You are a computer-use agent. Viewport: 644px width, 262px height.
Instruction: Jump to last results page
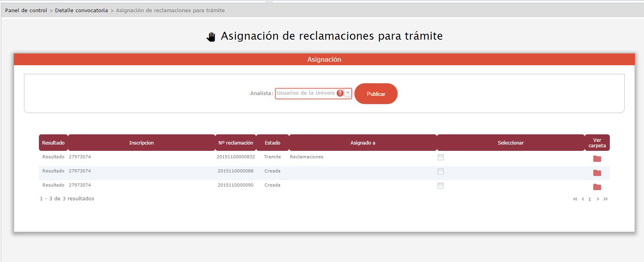(x=605, y=199)
